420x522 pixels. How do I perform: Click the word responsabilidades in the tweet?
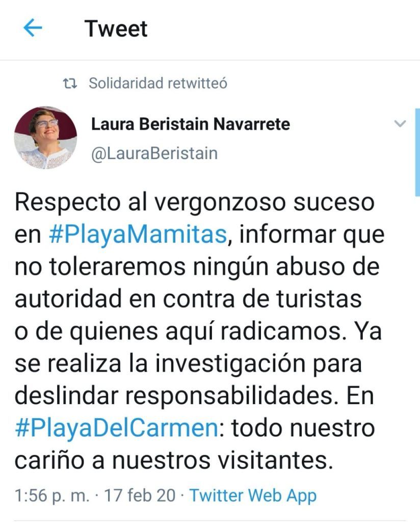pyautogui.click(x=229, y=397)
